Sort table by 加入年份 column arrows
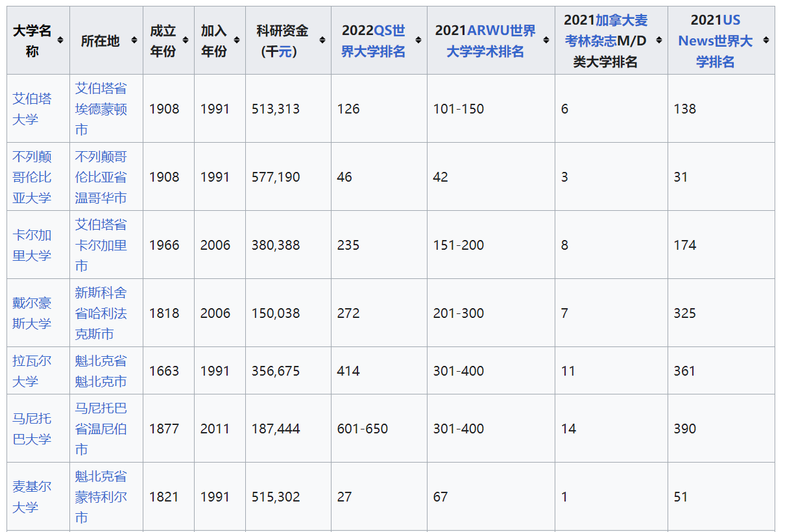Screen dimensions: 796x532 point(237,40)
